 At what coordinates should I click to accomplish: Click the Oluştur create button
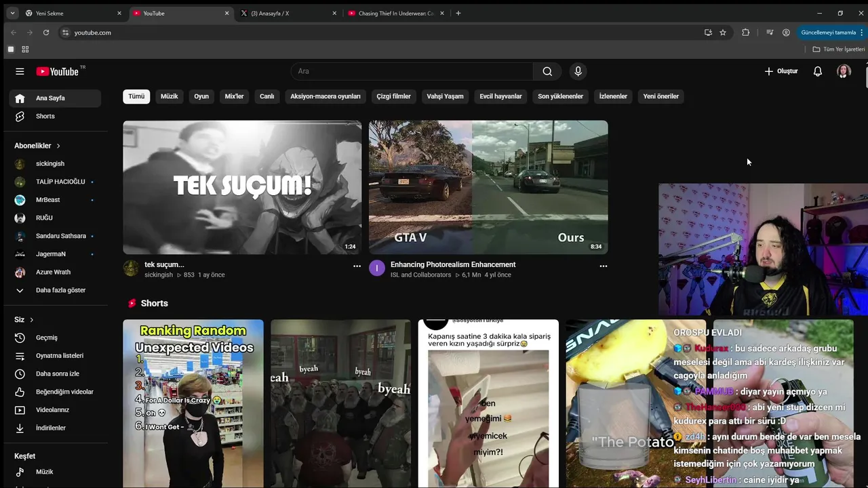point(781,71)
